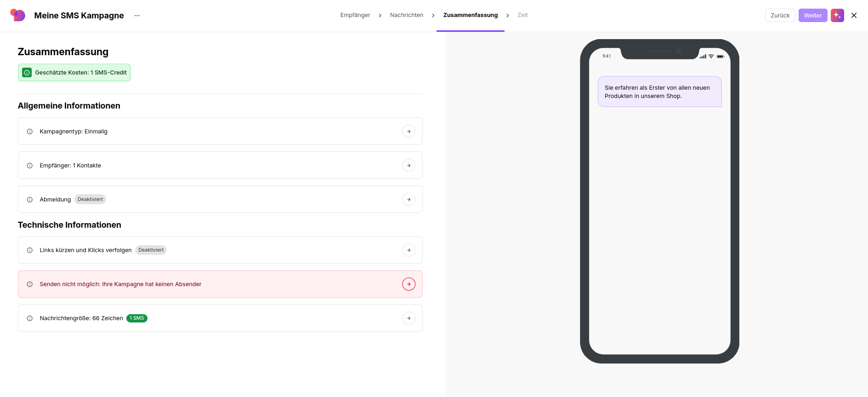Click red arrow on missing Absender warning

click(408, 284)
